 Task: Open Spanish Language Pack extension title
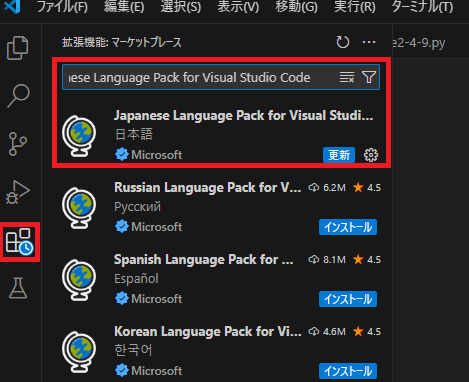pyautogui.click(x=204, y=259)
